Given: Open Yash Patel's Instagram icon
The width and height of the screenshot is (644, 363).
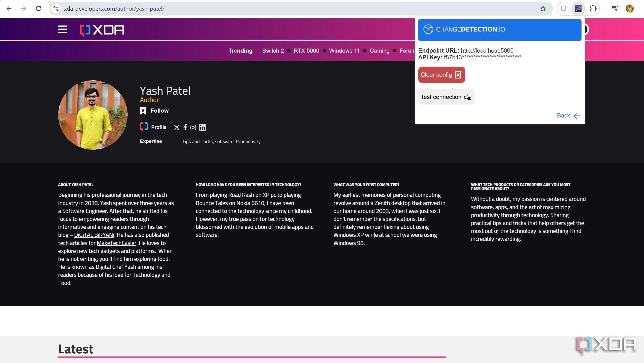Looking at the screenshot, I should click(x=193, y=128).
